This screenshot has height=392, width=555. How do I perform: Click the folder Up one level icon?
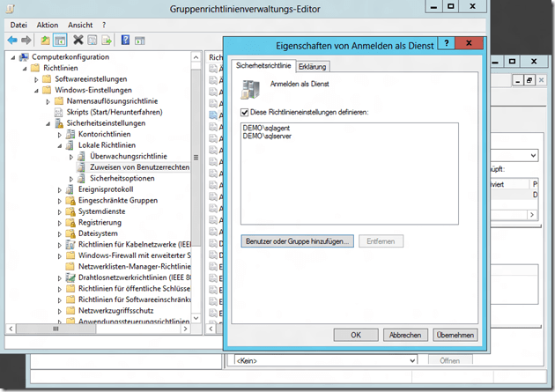pos(45,41)
